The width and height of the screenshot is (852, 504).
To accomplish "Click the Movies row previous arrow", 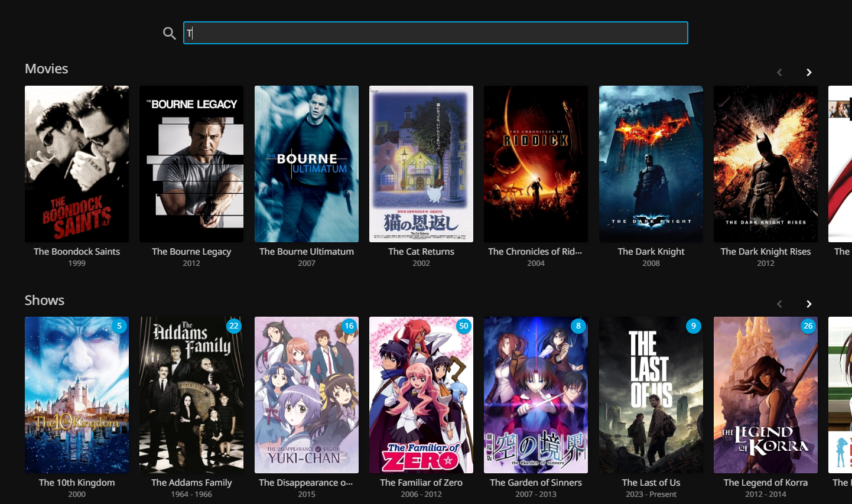I will point(779,72).
